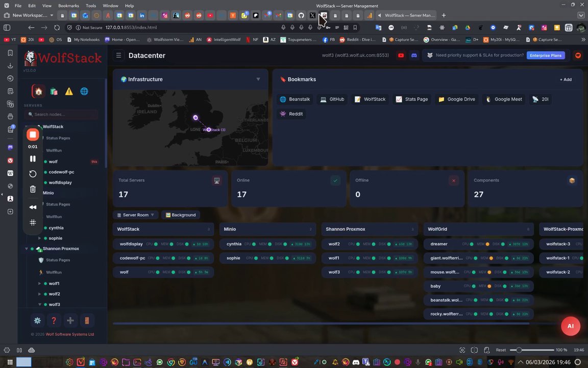The width and height of the screenshot is (588, 368).
Task: Open the Datacenter home view icon
Action: tap(38, 91)
